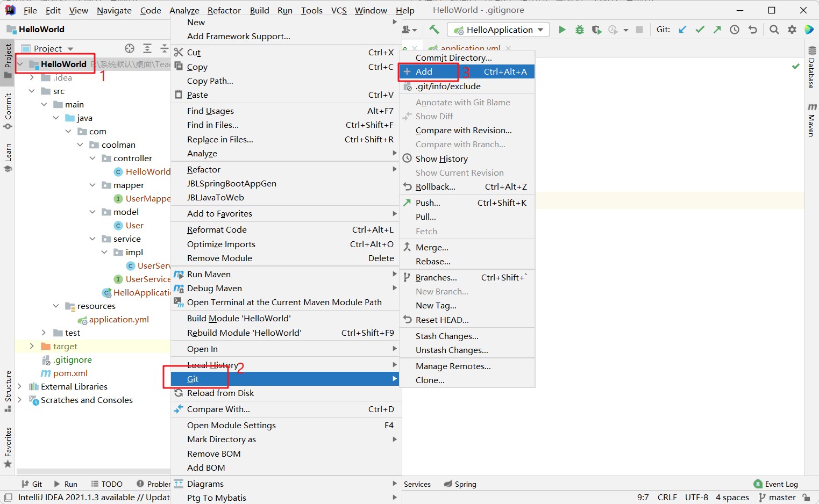This screenshot has width=819, height=504.
Task: Click the UTF-8 encoding in status bar
Action: point(696,498)
